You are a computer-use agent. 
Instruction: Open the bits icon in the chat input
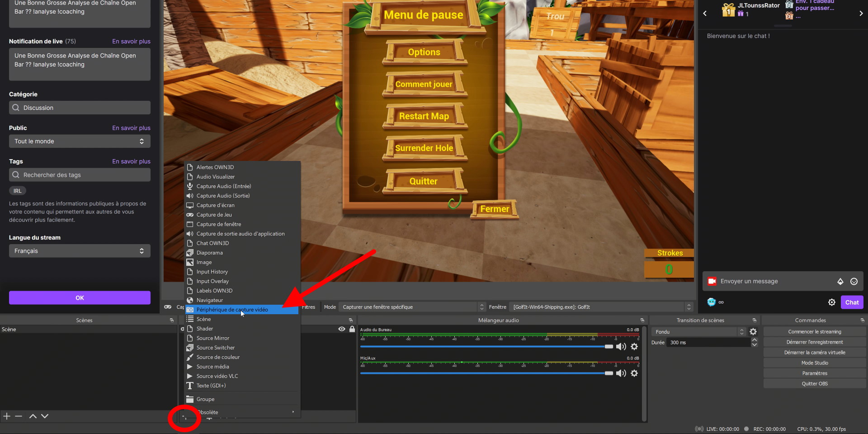coord(840,281)
